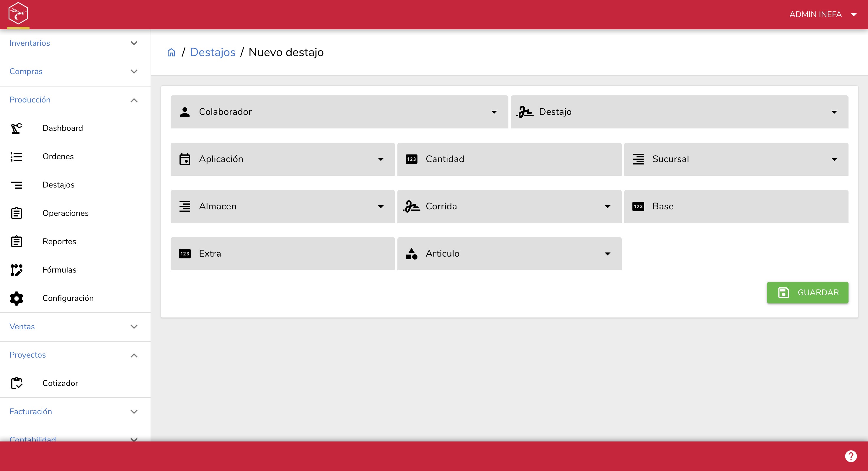Click the signature icon in Corrida field

click(412, 206)
